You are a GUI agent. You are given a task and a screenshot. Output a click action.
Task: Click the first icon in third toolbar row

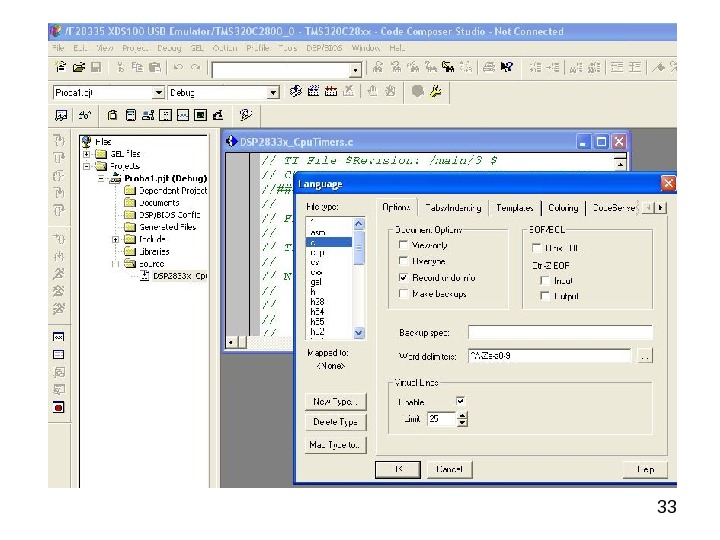pos(61,115)
